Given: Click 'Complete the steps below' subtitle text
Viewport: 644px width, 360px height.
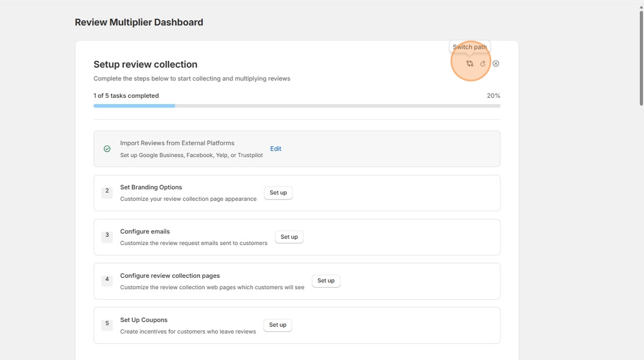Looking at the screenshot, I should pyautogui.click(x=192, y=78).
